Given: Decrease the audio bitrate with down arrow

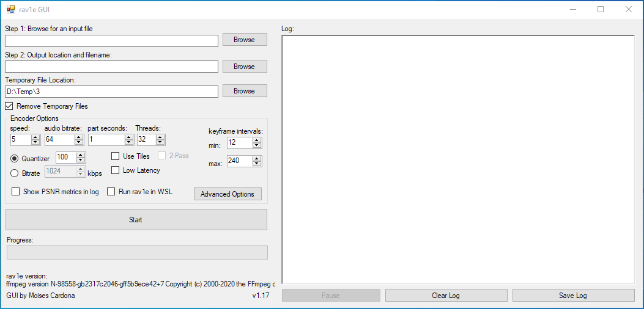Looking at the screenshot, I should pos(79,142).
